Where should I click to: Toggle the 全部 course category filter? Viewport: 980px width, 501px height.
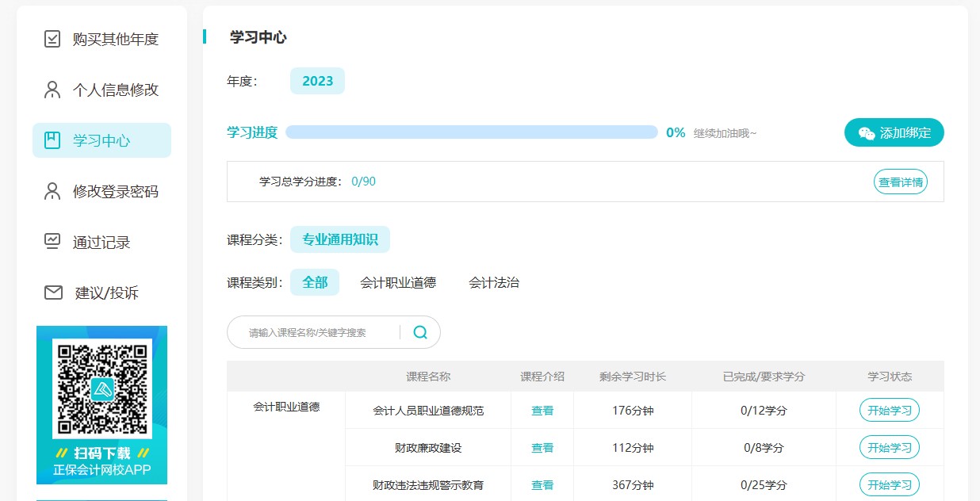point(315,281)
